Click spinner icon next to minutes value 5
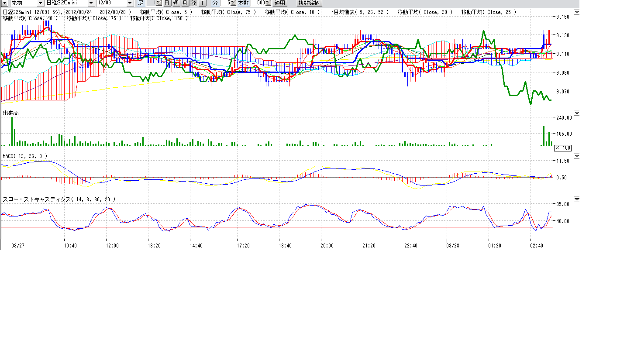Screen dimensions: 627x364 pos(233,3)
